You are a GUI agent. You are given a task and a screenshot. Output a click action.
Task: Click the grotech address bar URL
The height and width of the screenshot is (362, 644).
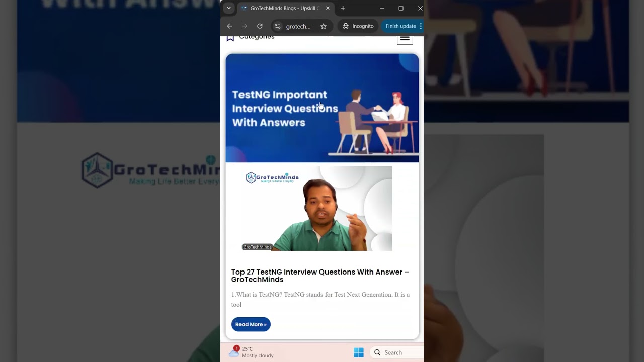pos(298,26)
